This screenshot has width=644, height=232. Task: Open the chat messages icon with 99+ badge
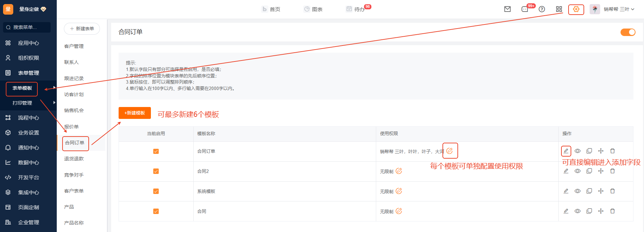pyautogui.click(x=525, y=9)
